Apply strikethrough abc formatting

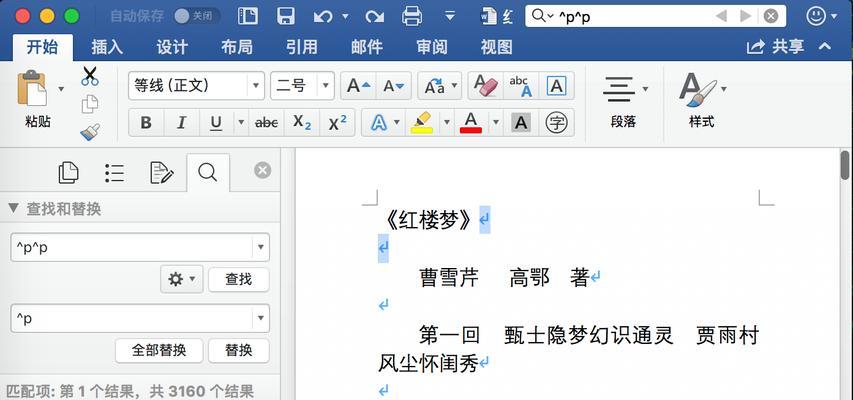point(266,123)
